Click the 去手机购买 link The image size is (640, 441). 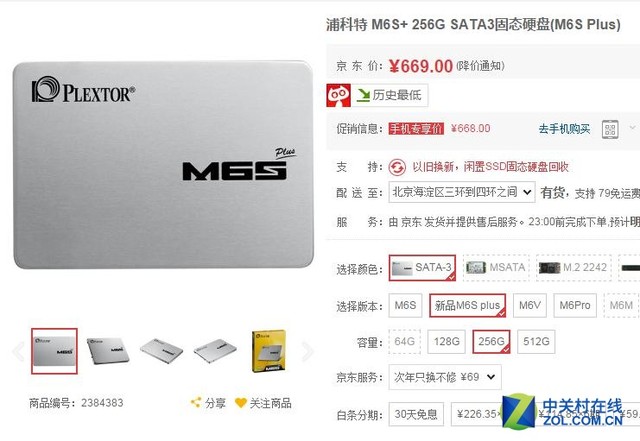click(x=564, y=129)
